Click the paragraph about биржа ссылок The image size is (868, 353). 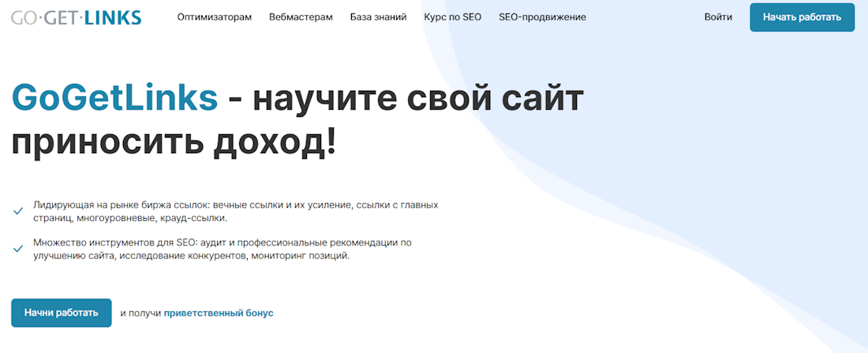(236, 212)
